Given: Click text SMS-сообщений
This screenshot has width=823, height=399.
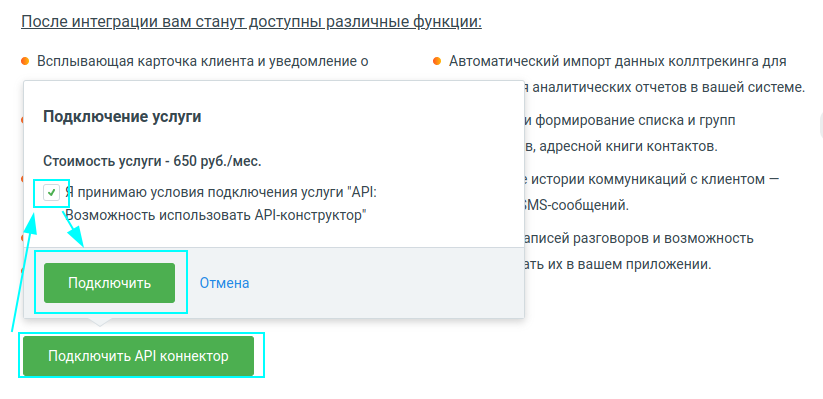Looking at the screenshot, I should click(573, 205).
